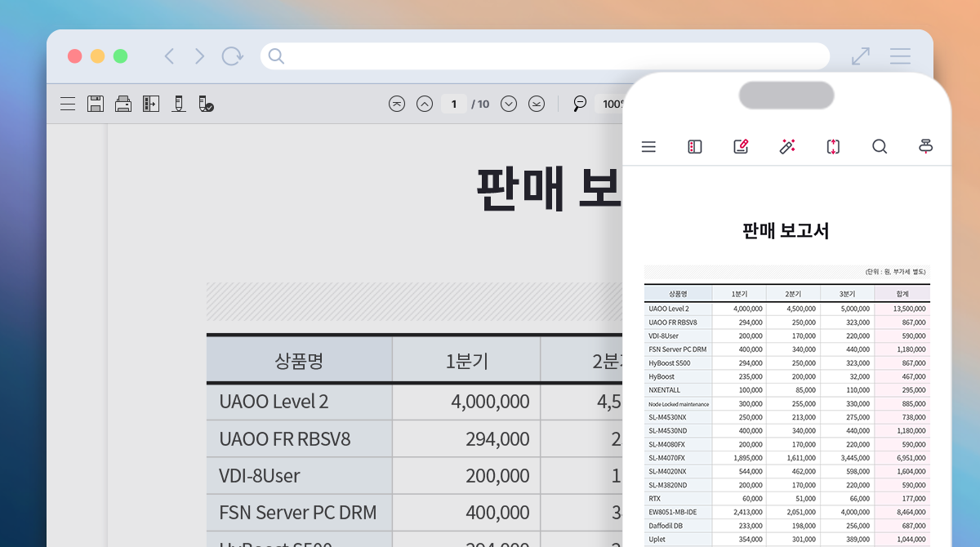Open the hamburger menu in desktop viewer toolbar
The width and height of the screenshot is (980, 547).
click(x=68, y=104)
